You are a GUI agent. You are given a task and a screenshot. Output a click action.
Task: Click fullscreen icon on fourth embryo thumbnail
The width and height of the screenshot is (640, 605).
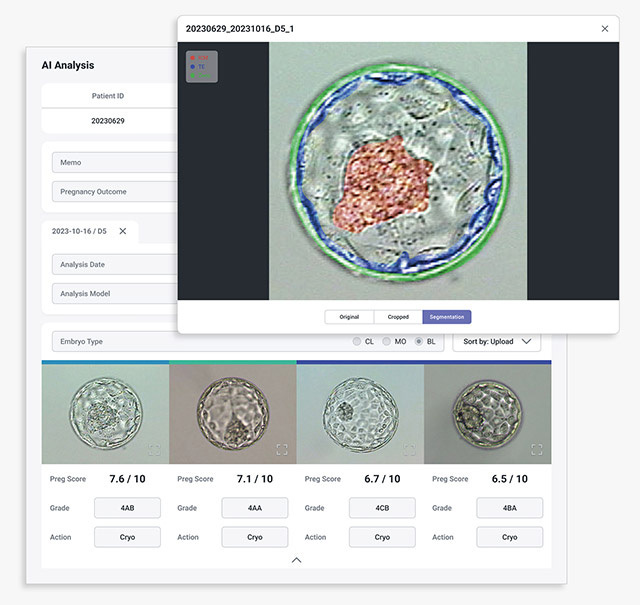pyautogui.click(x=536, y=450)
